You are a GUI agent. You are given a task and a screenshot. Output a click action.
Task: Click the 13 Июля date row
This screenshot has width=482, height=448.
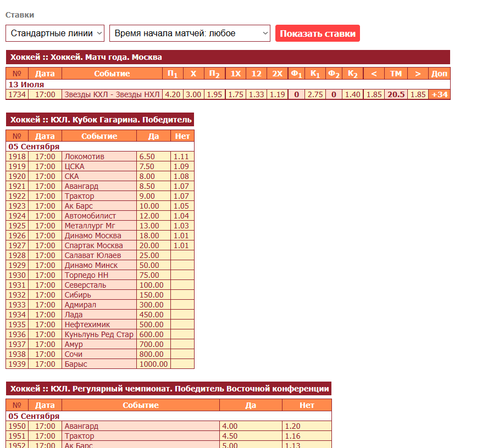click(x=228, y=85)
